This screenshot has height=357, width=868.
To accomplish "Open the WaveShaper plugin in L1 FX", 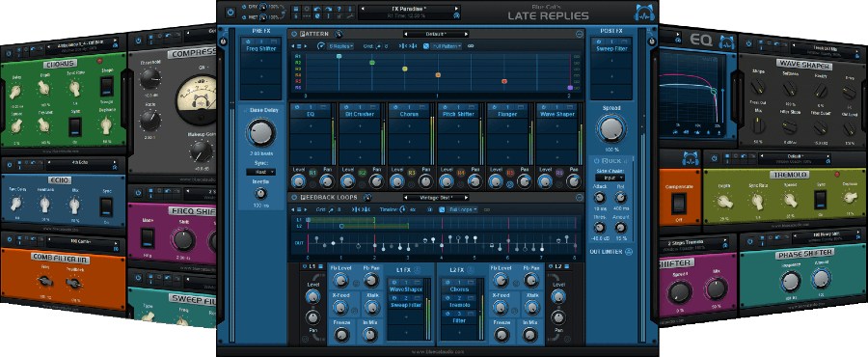I will [x=407, y=289].
